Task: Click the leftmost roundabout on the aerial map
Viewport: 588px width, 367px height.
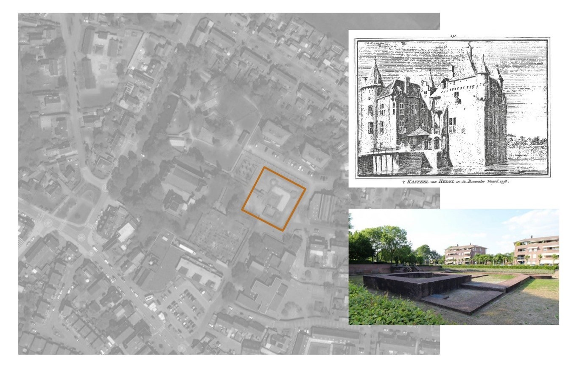Action: (x=48, y=222)
